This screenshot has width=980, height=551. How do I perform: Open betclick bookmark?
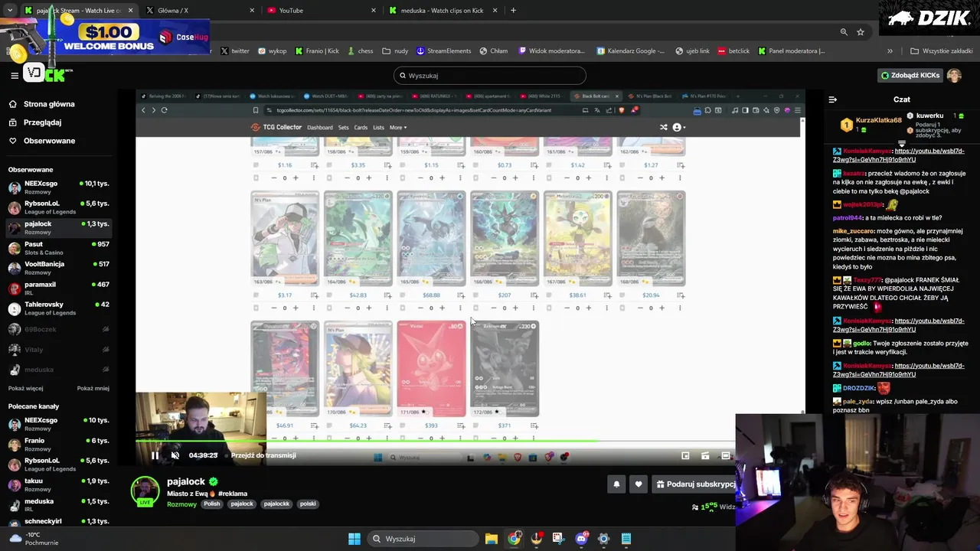pos(733,51)
